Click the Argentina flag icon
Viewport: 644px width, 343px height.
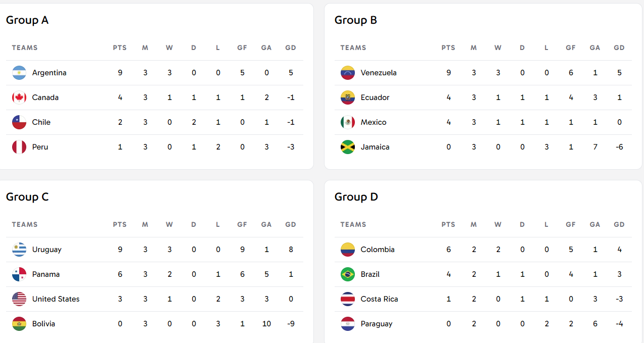pos(19,73)
